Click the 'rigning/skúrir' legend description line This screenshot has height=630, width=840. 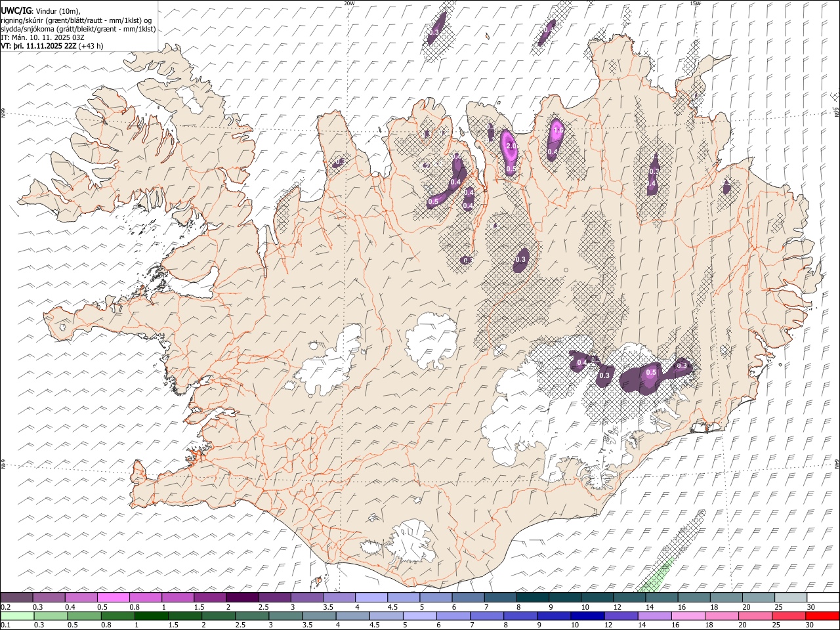pyautogui.click(x=77, y=20)
